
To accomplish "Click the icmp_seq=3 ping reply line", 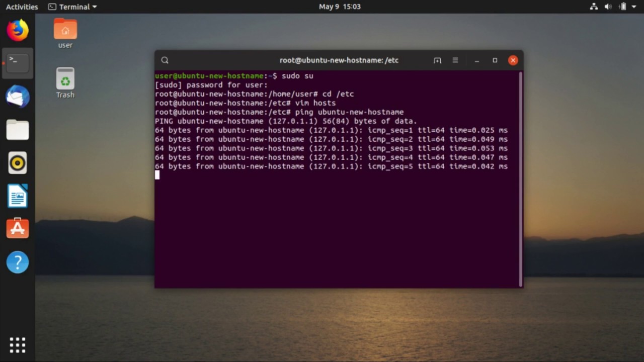I will 331,148.
